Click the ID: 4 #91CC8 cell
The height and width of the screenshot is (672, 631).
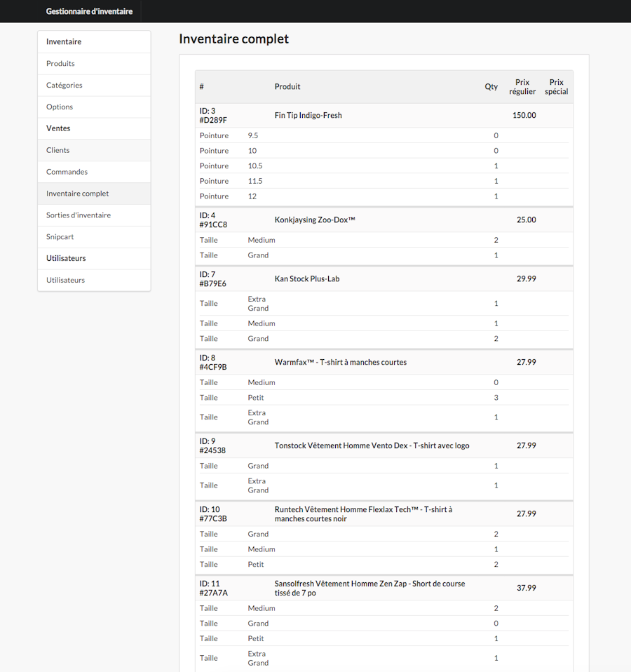pos(213,220)
